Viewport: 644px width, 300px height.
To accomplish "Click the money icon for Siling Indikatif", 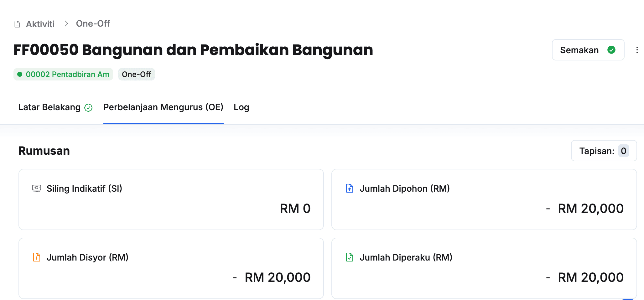I will click(37, 188).
